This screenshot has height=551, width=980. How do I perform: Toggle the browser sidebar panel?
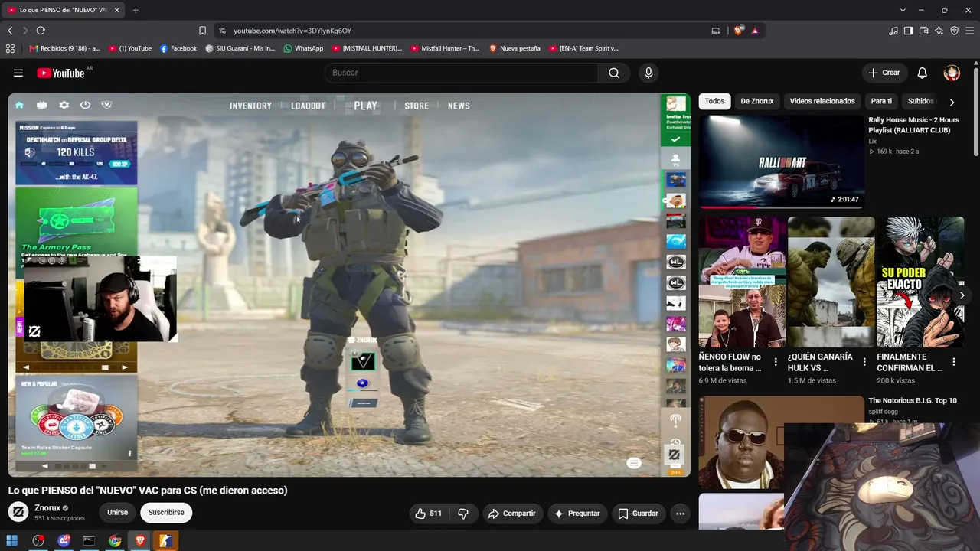click(x=908, y=31)
